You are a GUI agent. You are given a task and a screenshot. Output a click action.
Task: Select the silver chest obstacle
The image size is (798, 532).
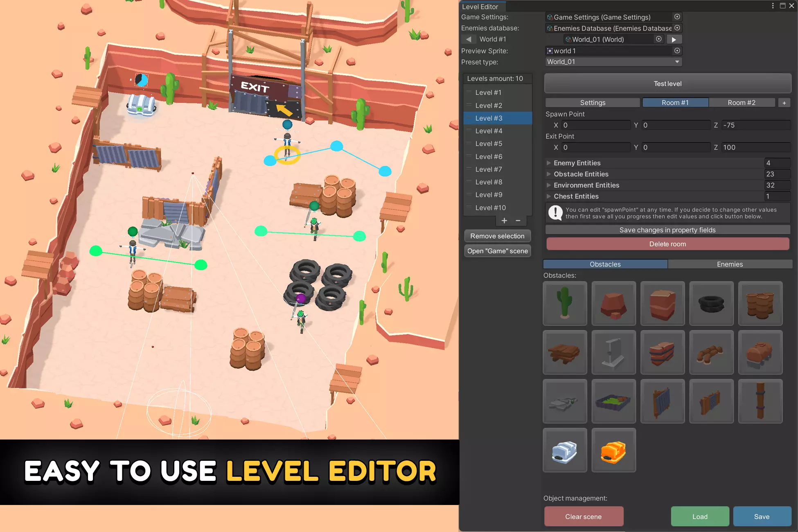(565, 450)
